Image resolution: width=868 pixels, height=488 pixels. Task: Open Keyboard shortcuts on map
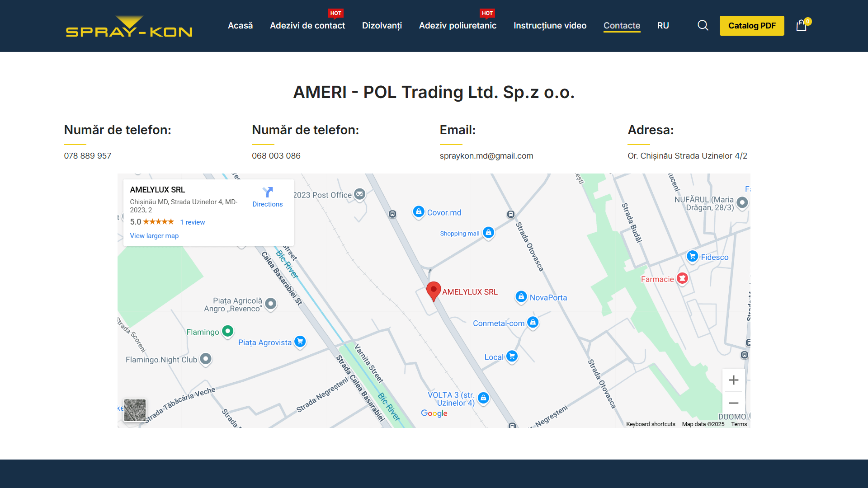click(x=651, y=424)
